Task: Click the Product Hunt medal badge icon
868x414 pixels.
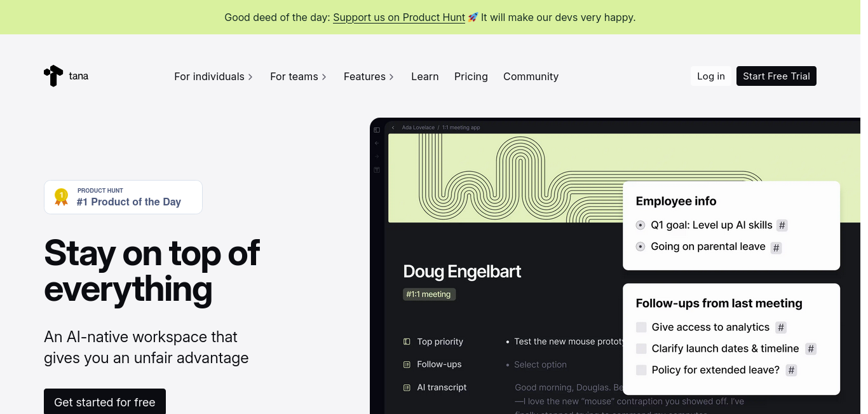Action: (x=61, y=197)
